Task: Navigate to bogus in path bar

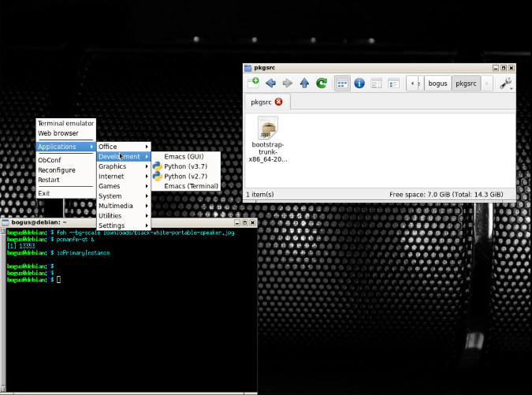Action: pos(437,84)
